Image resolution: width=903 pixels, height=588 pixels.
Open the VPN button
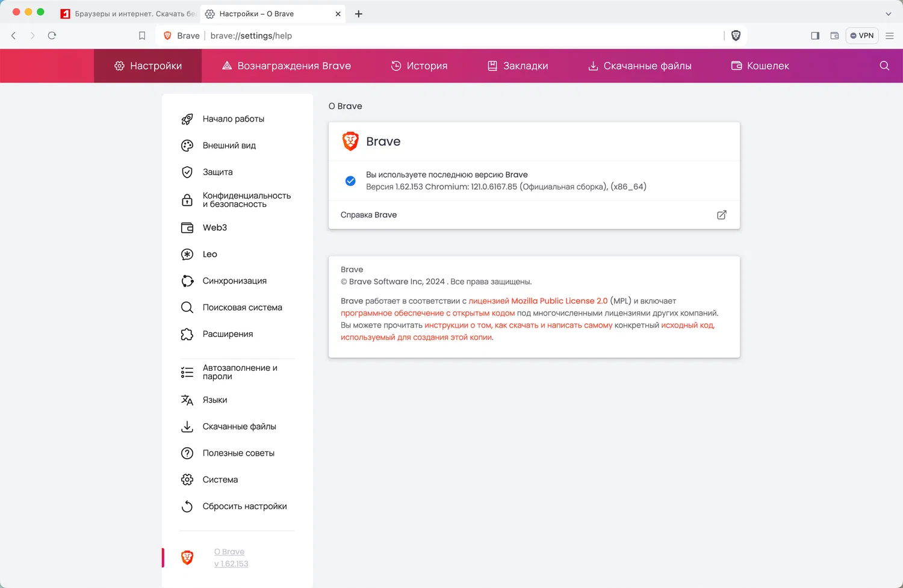click(862, 36)
